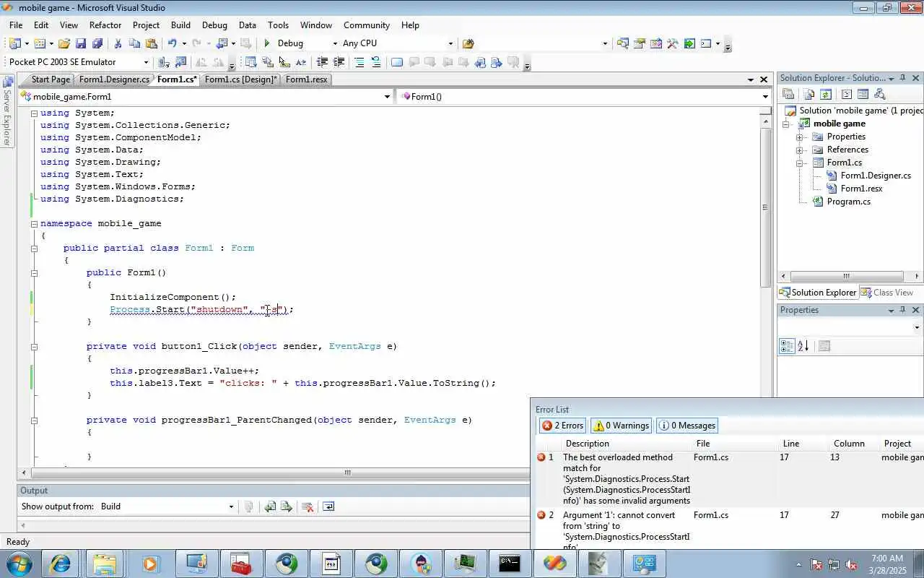Click the editor vertical scrollbar thumb

pos(765,208)
